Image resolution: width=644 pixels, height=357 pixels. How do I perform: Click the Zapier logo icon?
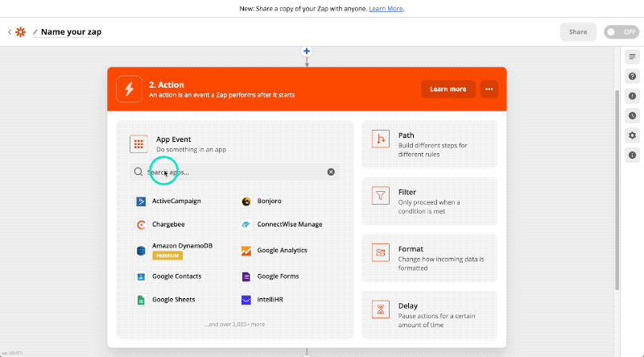pyautogui.click(x=21, y=31)
